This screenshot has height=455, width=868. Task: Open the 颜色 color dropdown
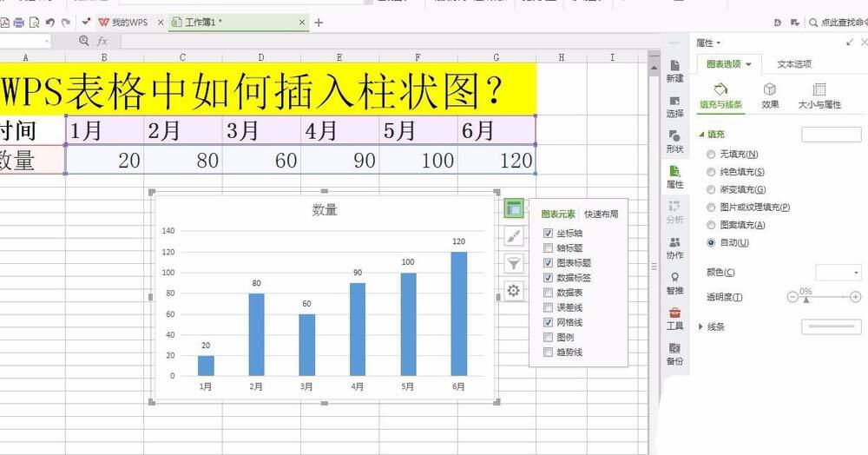(838, 273)
